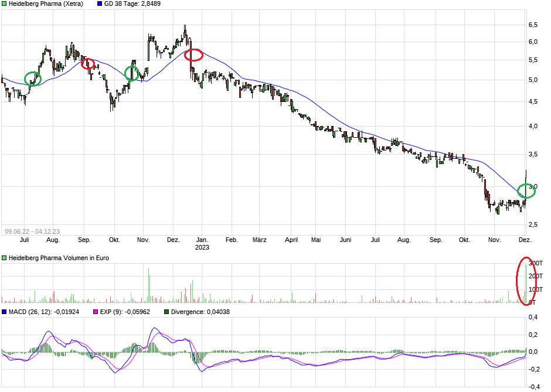Screen dimensions: 551x392
Task: Select the red circle annotation near December 2022
Action: point(193,54)
